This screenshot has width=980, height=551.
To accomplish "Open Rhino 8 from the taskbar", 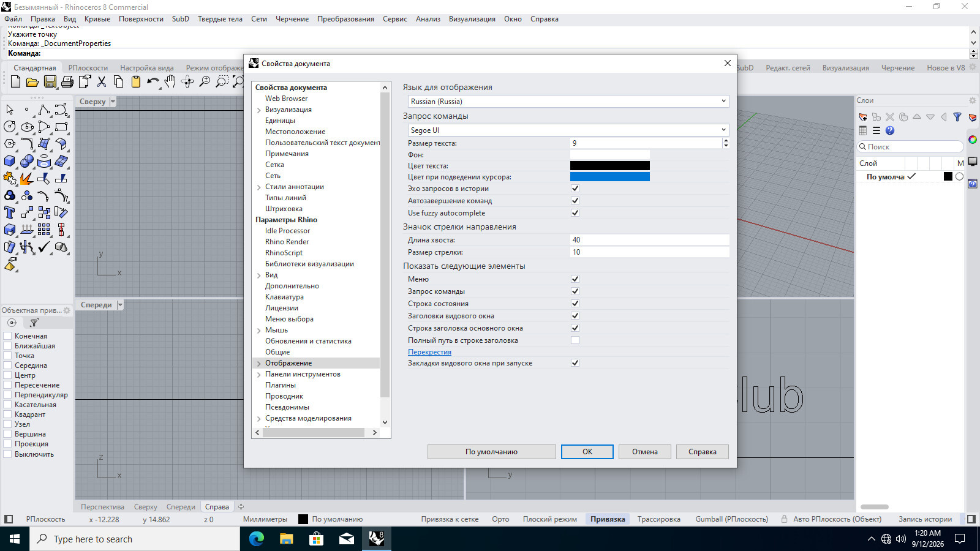I will pyautogui.click(x=376, y=539).
